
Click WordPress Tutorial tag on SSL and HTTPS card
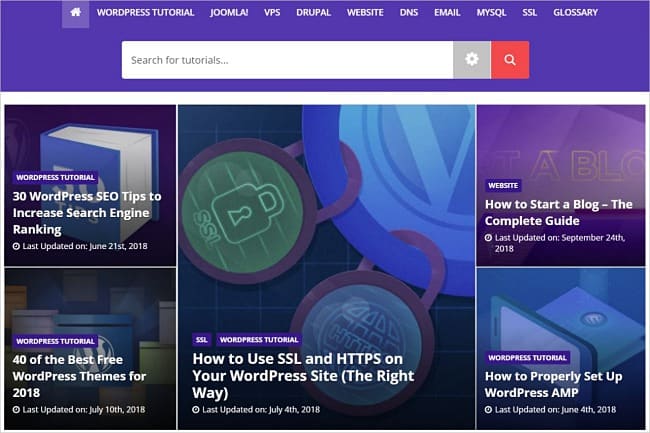pyautogui.click(x=259, y=340)
